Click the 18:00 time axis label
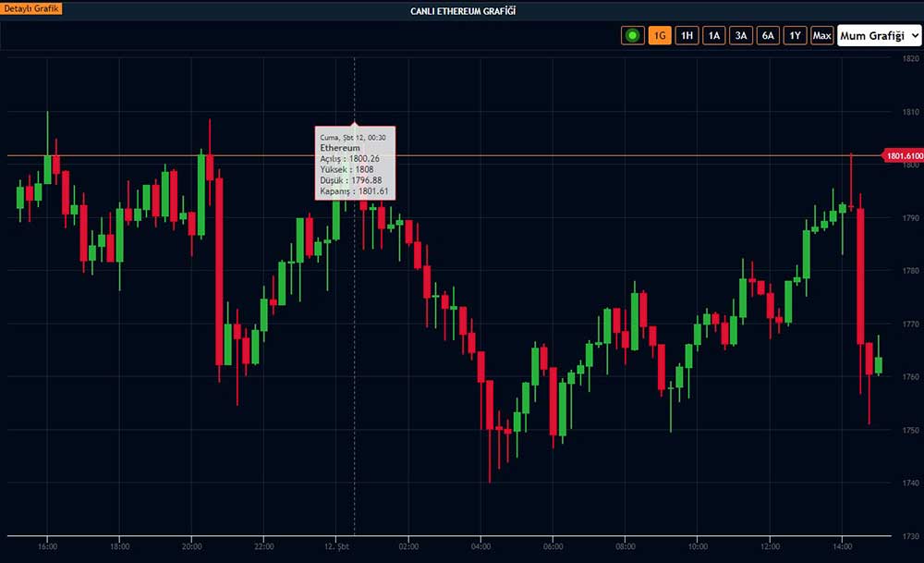This screenshot has height=563, width=924. coord(119,546)
